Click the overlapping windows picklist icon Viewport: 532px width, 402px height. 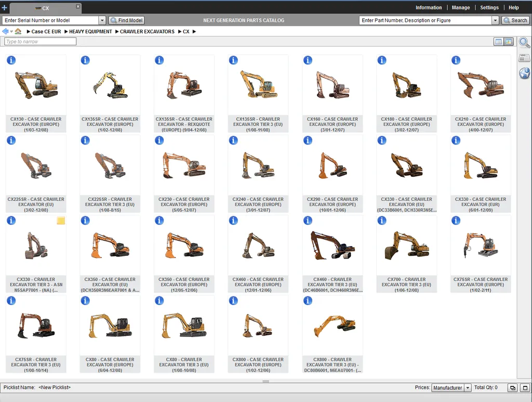pos(512,388)
